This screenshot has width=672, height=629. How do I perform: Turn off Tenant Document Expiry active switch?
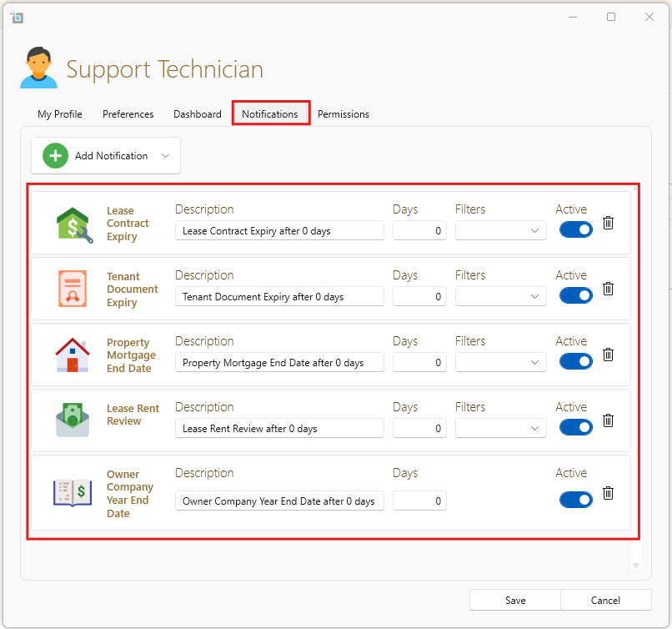click(x=575, y=295)
